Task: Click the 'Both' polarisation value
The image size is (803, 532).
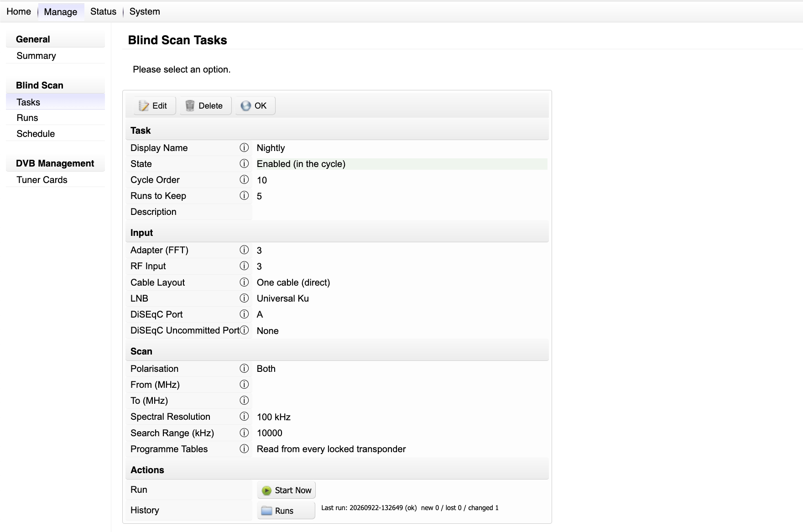Action: point(266,369)
